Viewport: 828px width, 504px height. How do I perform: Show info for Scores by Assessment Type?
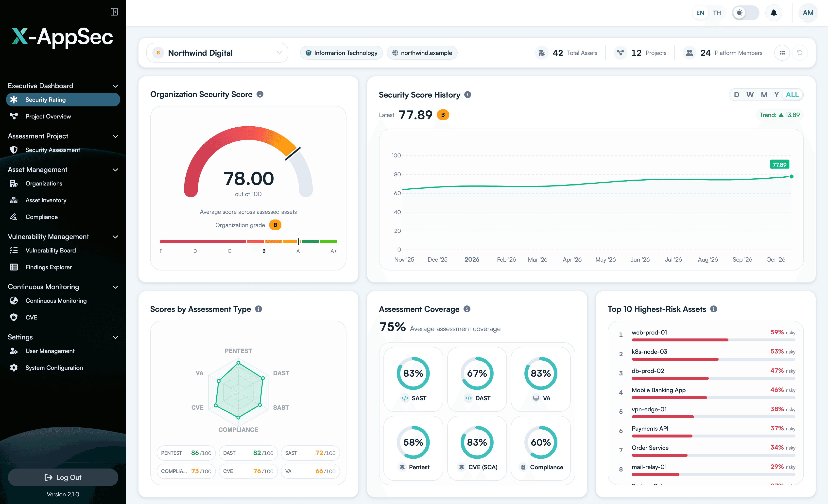click(x=259, y=309)
